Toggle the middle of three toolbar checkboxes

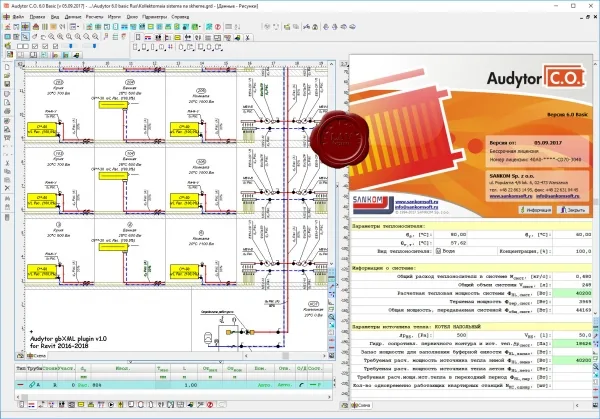45,46
